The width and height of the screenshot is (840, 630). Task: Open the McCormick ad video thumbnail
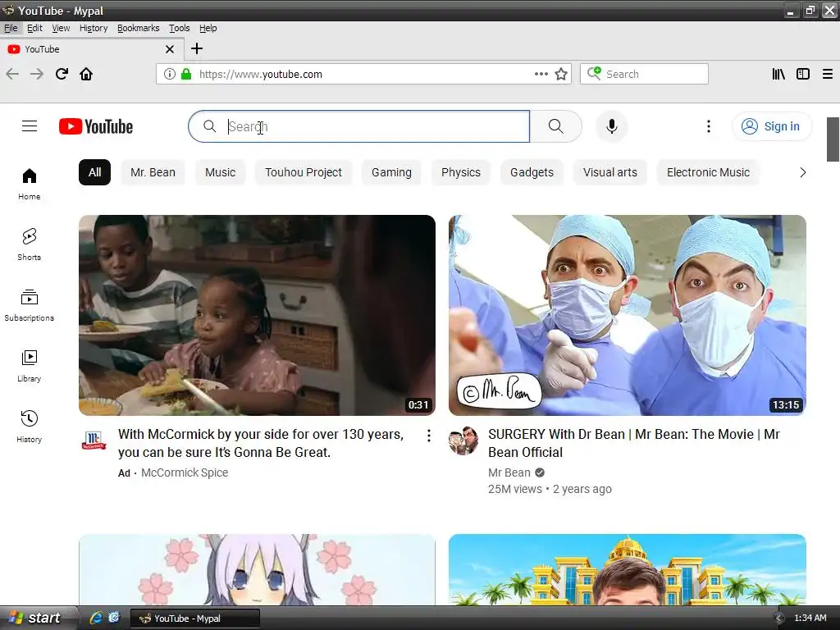pyautogui.click(x=257, y=315)
